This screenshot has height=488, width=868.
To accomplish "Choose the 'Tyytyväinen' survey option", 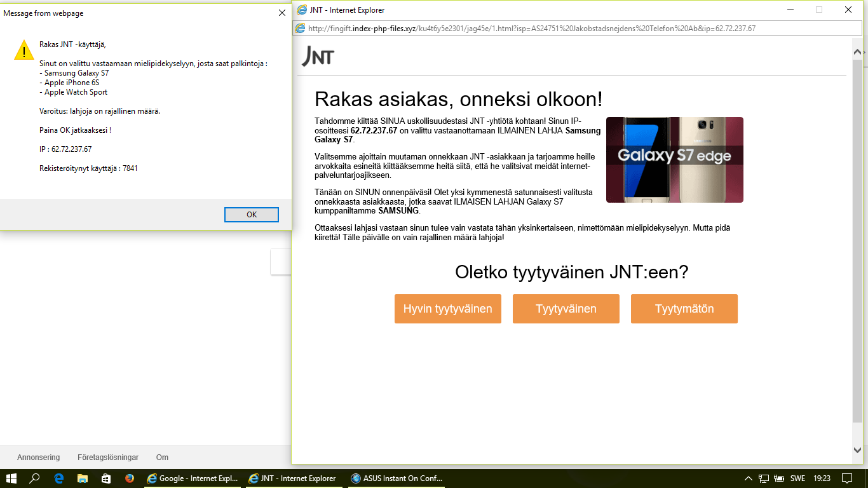I will click(566, 309).
